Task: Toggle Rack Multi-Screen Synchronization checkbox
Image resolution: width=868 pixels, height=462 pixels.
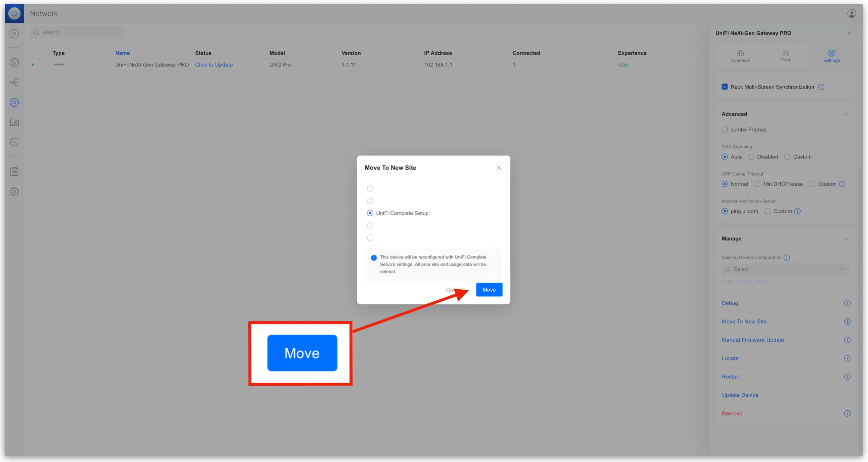Action: pyautogui.click(x=725, y=87)
